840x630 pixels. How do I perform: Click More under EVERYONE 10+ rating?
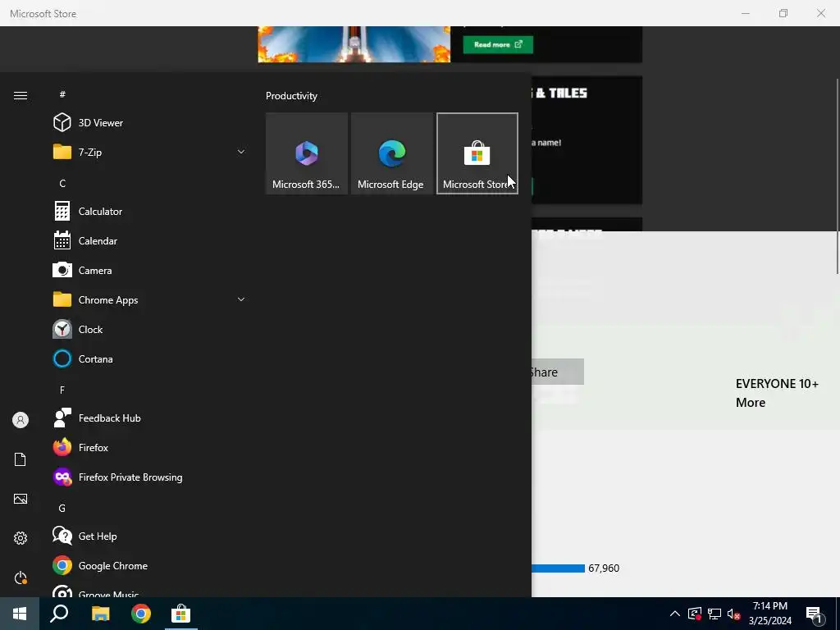tap(750, 402)
